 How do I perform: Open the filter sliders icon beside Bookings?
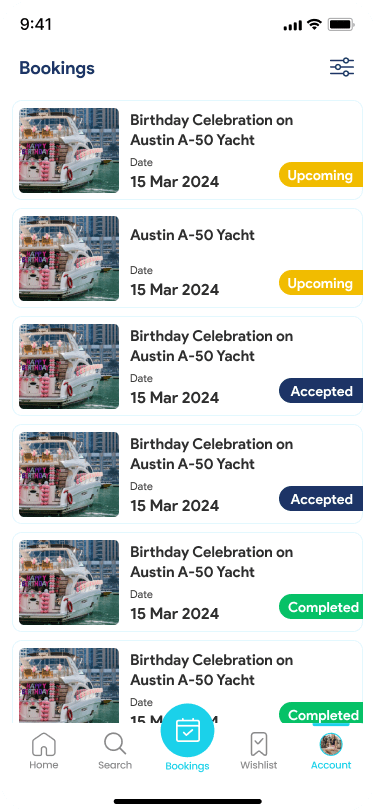pos(342,67)
